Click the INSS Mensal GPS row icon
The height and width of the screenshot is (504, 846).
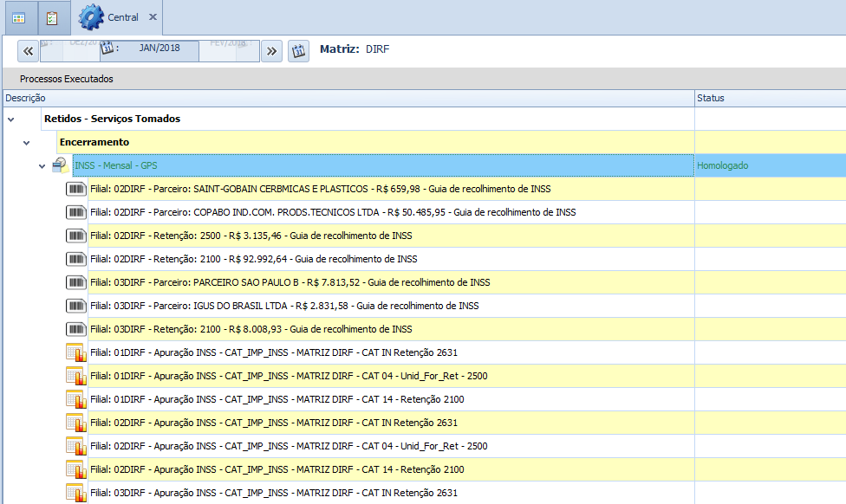coord(61,165)
